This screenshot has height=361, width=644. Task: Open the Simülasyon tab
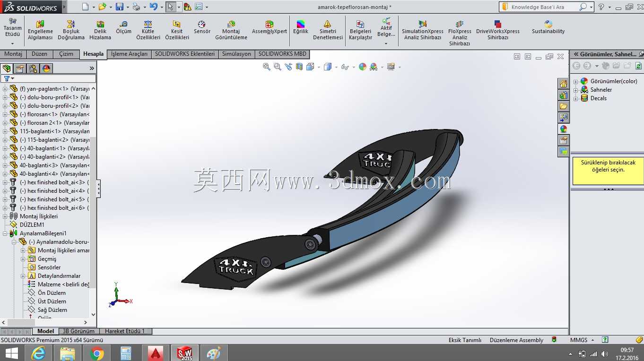(236, 54)
